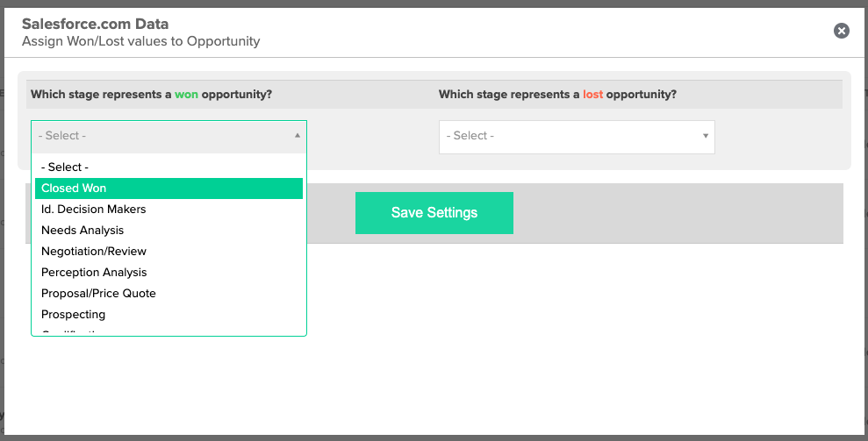
Task: Select 'Needs Analysis' stage option
Action: [x=169, y=231]
